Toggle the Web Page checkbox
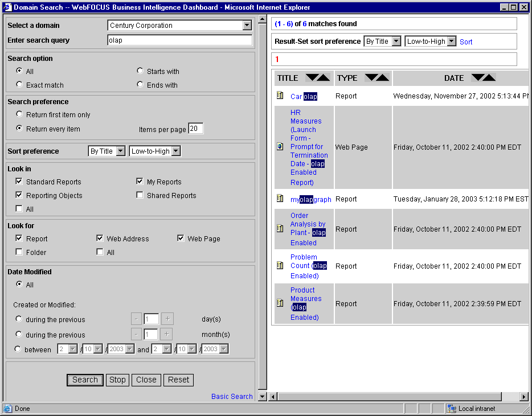Image resolution: width=532 pixels, height=416 pixels. click(181, 238)
